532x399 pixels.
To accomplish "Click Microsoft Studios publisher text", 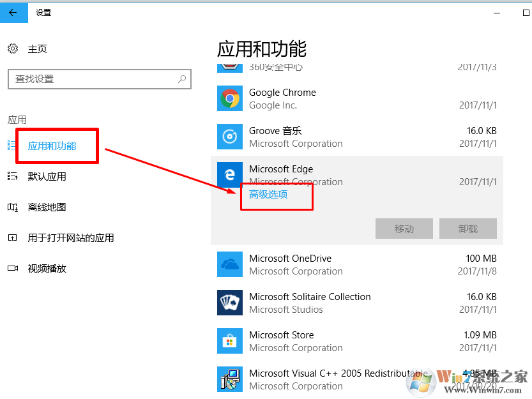I will pyautogui.click(x=285, y=310).
